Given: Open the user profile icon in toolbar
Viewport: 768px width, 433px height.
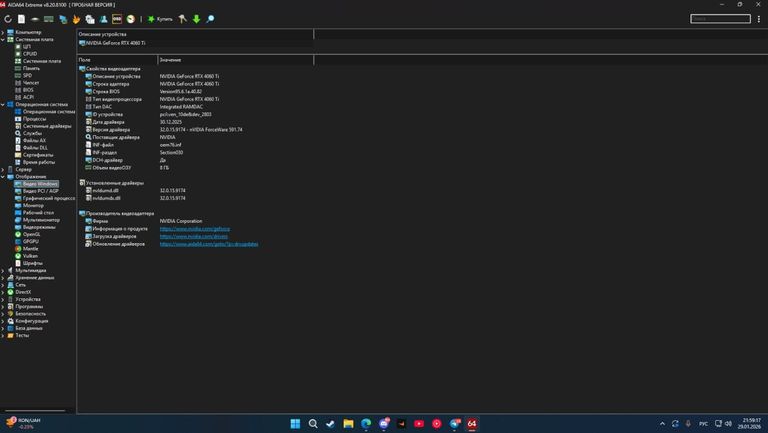Looking at the screenshot, I should pos(103,19).
